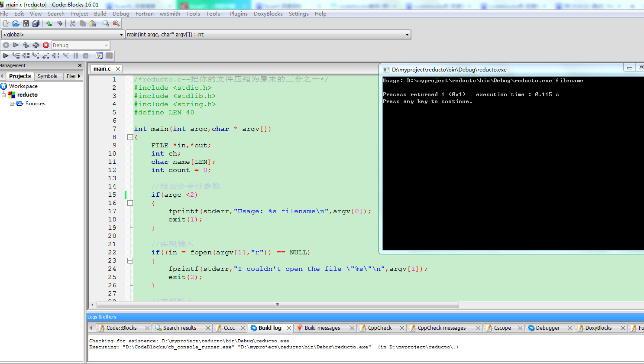The width and height of the screenshot is (644, 364).
Task: Open the Debug build target dropdown
Action: coord(106,45)
